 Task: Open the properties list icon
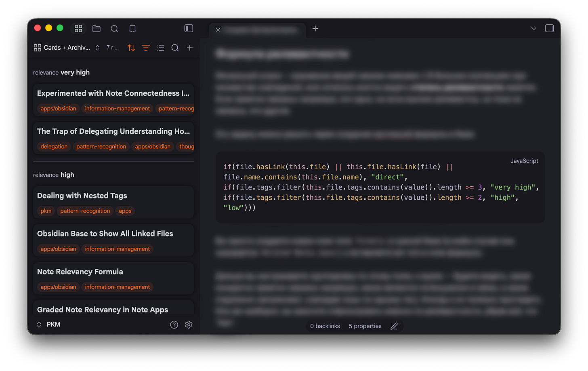click(x=160, y=48)
